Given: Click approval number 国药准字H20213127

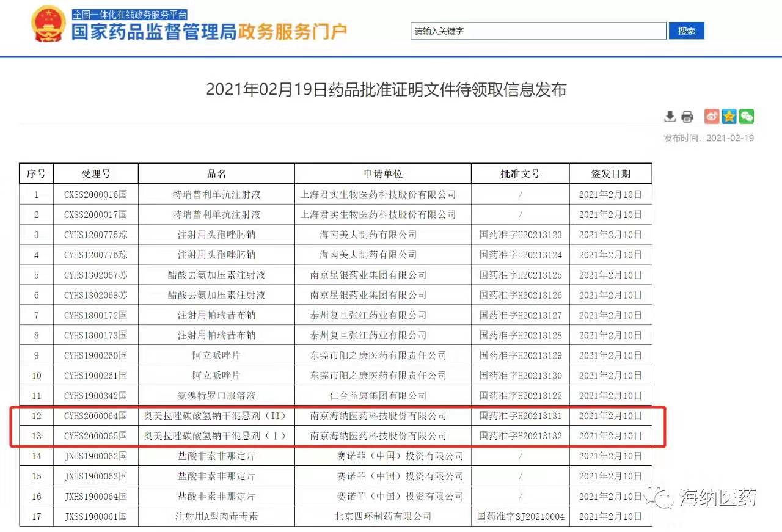Looking at the screenshot, I should [x=521, y=316].
